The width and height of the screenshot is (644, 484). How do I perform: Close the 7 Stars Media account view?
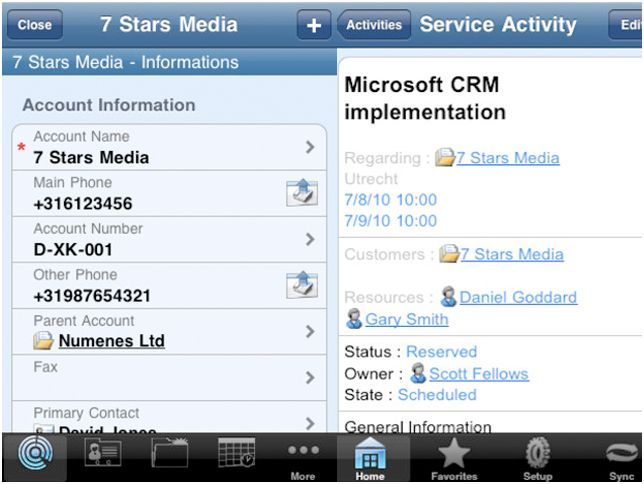[35, 25]
